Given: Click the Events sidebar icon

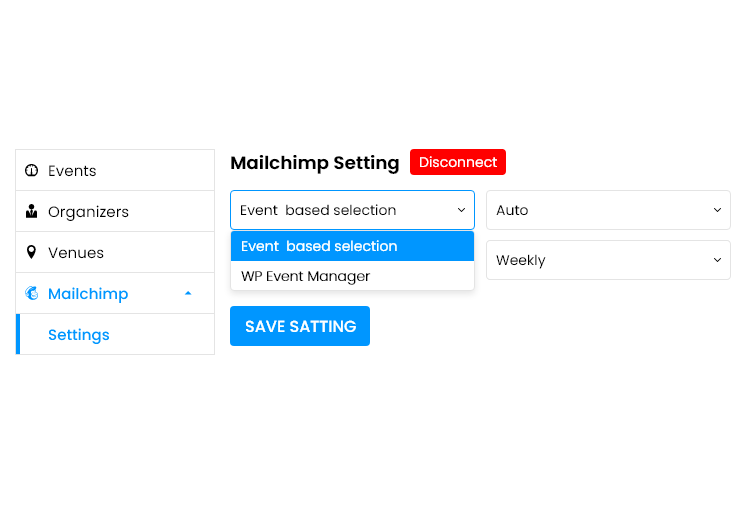Looking at the screenshot, I should coord(31,170).
